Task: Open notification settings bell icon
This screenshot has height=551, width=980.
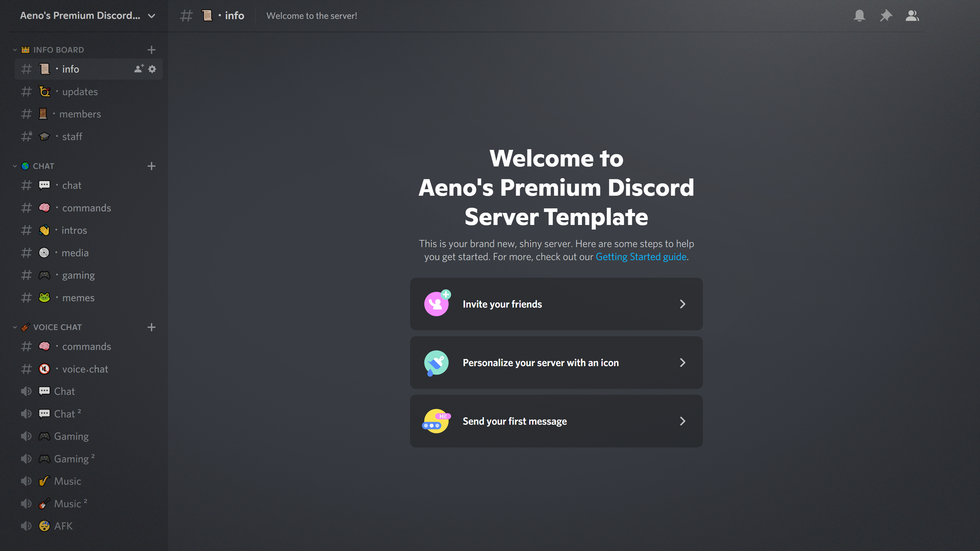Action: (x=859, y=16)
